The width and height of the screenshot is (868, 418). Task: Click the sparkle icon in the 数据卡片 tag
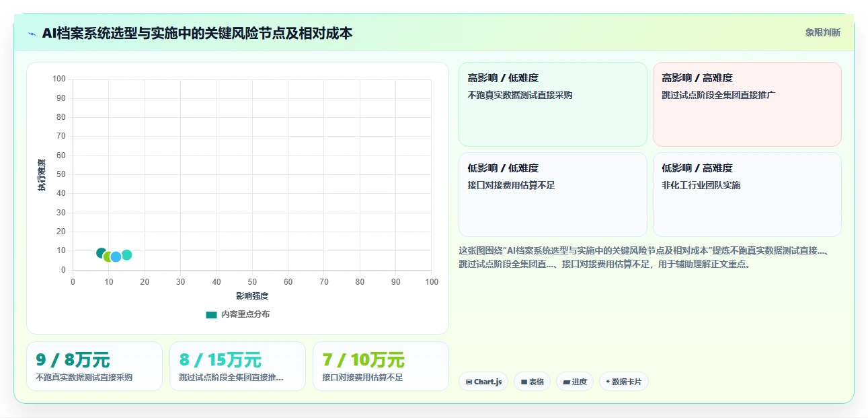[608, 382]
